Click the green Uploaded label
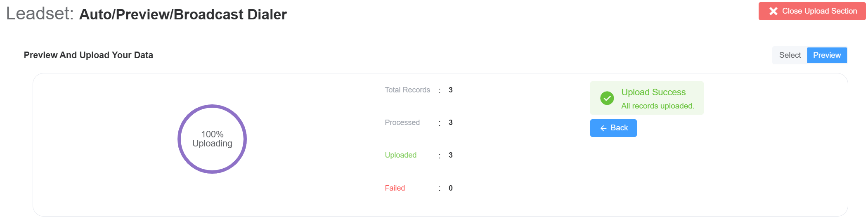The image size is (868, 224). point(400,155)
